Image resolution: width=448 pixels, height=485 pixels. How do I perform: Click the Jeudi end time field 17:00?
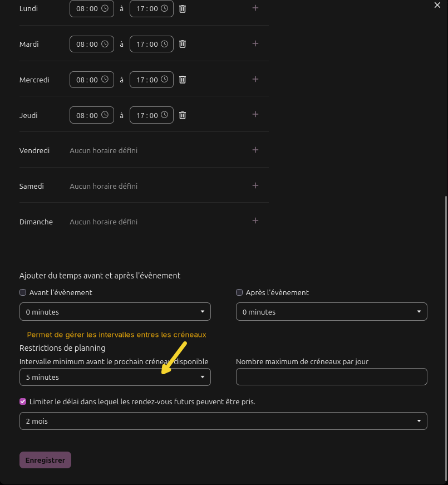[x=151, y=115]
